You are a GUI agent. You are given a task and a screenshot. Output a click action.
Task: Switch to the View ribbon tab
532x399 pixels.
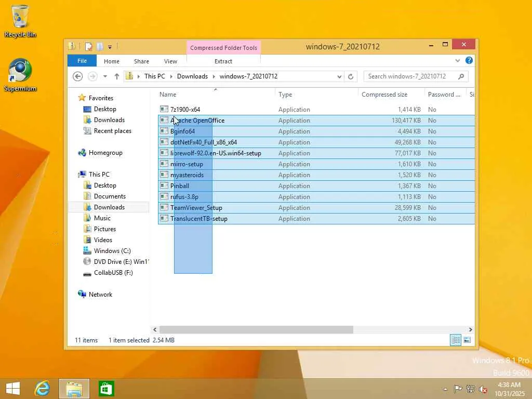click(x=170, y=61)
